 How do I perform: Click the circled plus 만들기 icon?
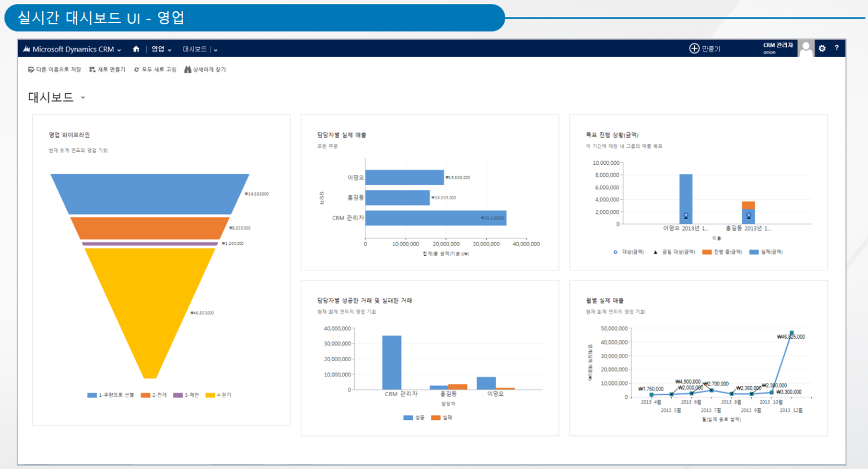pyautogui.click(x=694, y=49)
